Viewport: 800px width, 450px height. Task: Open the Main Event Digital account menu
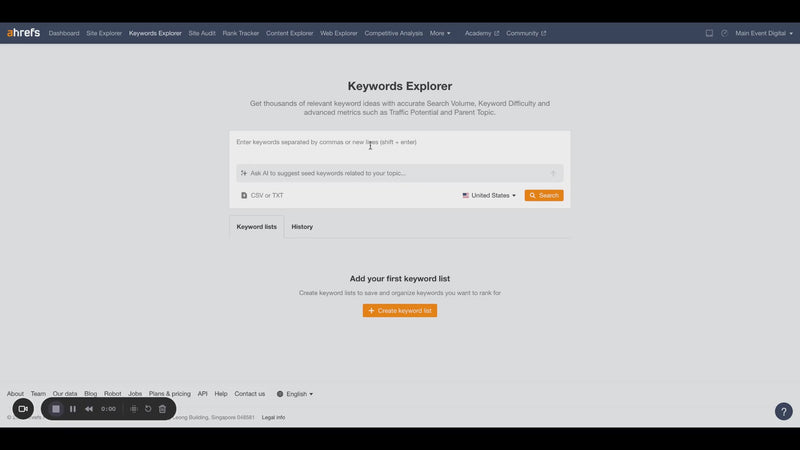tap(763, 33)
